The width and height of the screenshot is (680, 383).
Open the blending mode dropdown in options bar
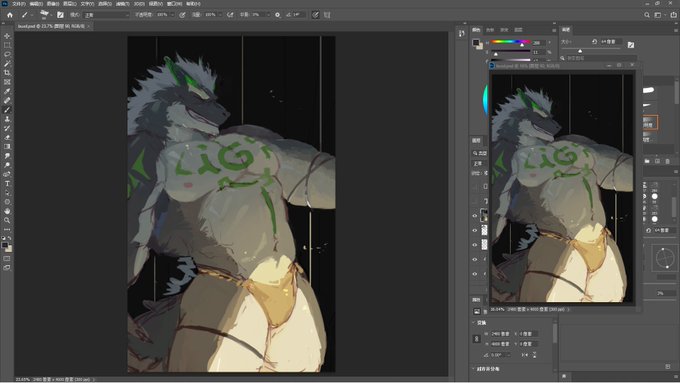(x=106, y=15)
